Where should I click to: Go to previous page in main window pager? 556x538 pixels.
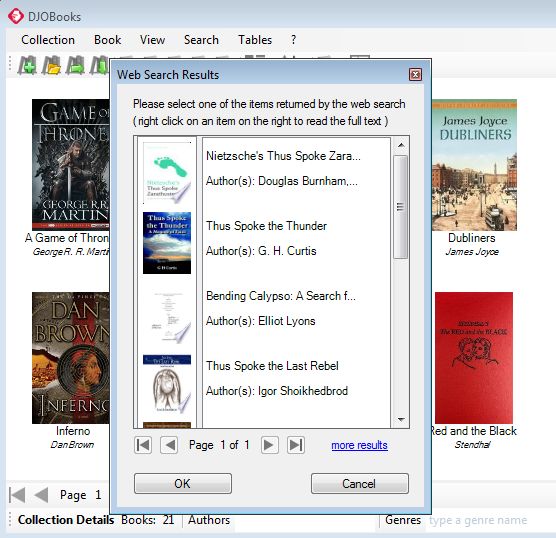pyautogui.click(x=41, y=495)
